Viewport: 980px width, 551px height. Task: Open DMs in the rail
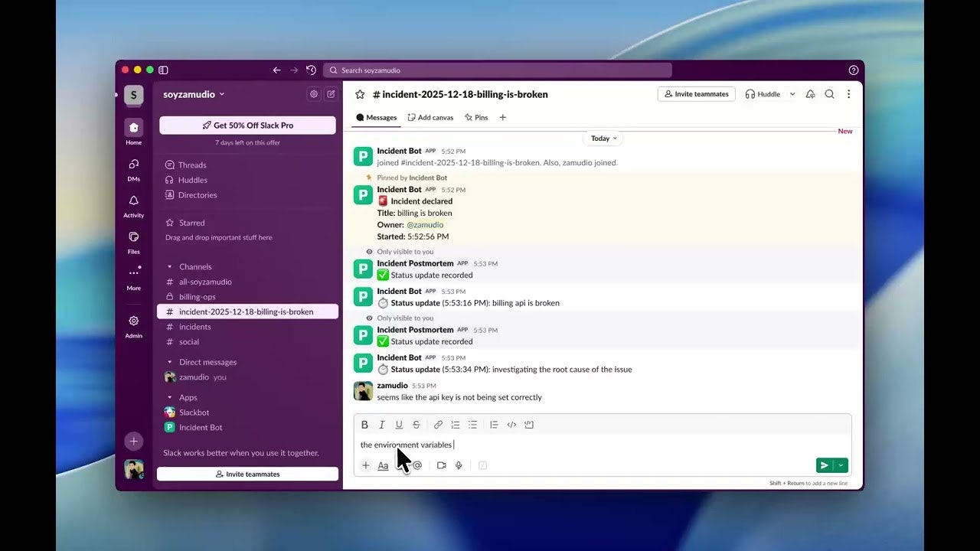pyautogui.click(x=134, y=168)
